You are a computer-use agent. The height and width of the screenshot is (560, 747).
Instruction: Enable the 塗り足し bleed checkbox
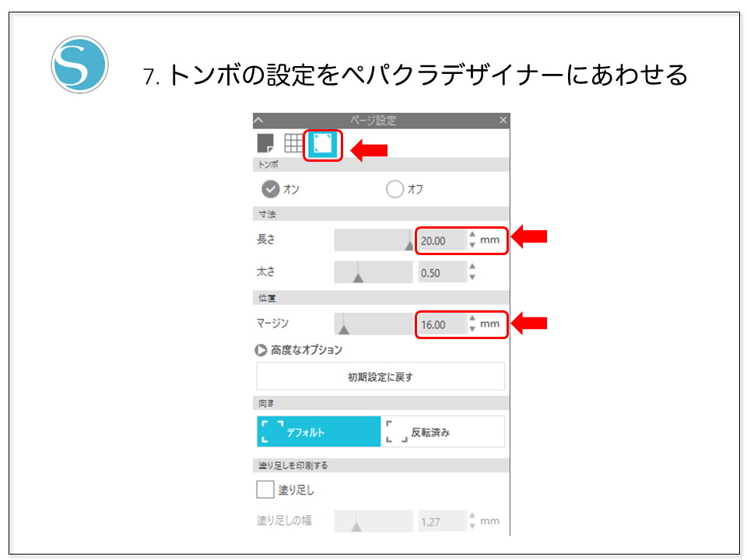(265, 489)
